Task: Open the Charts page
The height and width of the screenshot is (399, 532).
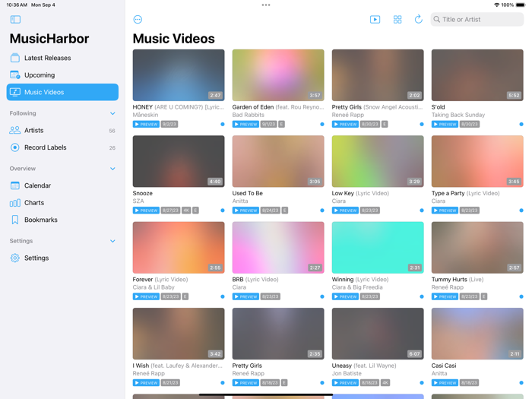Action: pos(62,203)
